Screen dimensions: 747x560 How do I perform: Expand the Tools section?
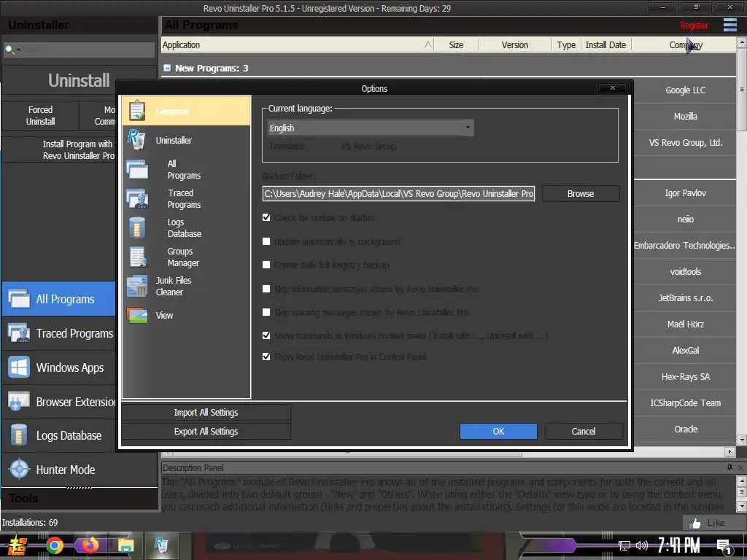[x=79, y=499]
